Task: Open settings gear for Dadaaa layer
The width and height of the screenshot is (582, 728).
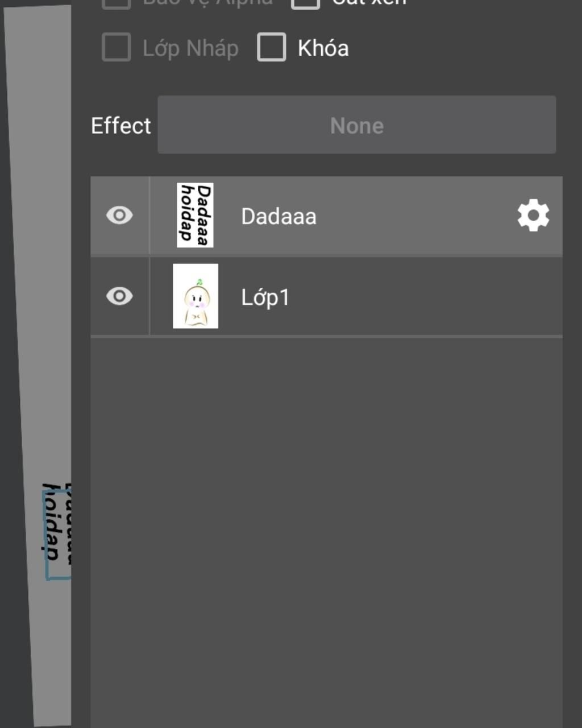Action: (533, 216)
